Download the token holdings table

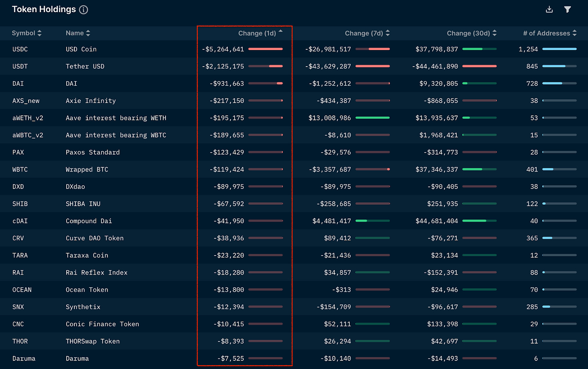549,9
